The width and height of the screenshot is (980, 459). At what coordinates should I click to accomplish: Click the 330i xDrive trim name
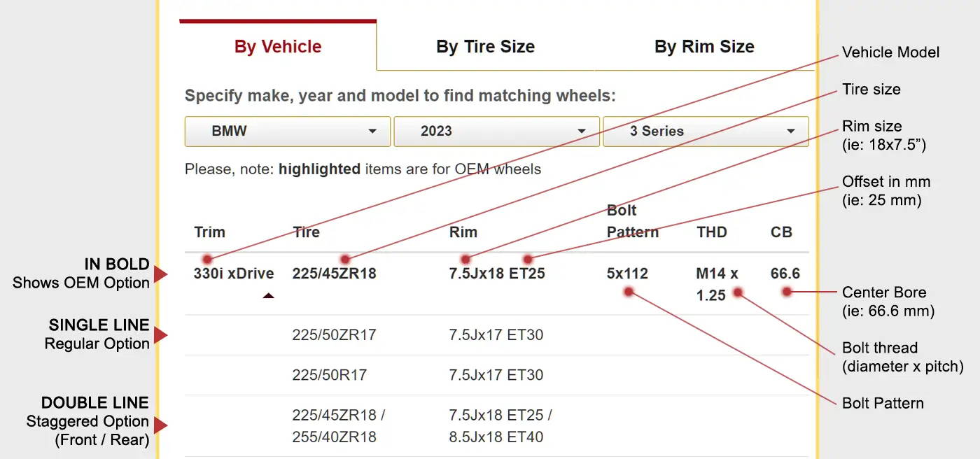click(234, 274)
